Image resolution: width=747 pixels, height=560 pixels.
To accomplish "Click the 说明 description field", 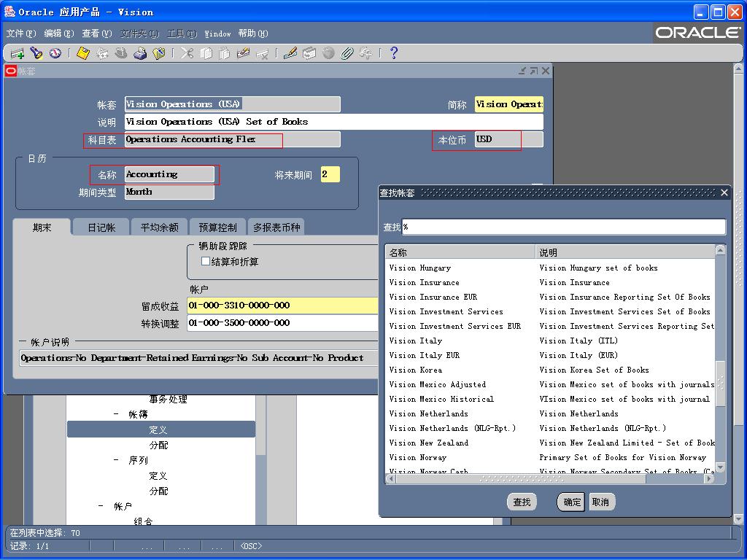I will pos(333,122).
